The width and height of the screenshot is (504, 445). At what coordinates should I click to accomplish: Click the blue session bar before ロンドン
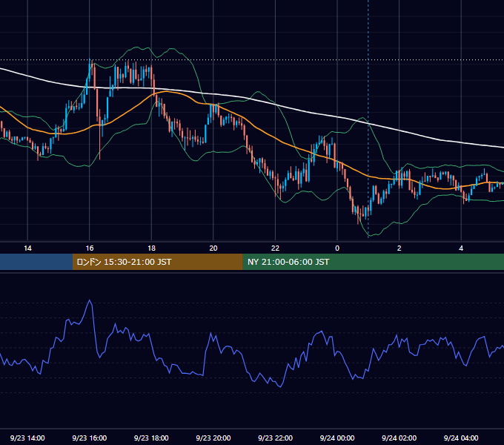tap(36, 262)
